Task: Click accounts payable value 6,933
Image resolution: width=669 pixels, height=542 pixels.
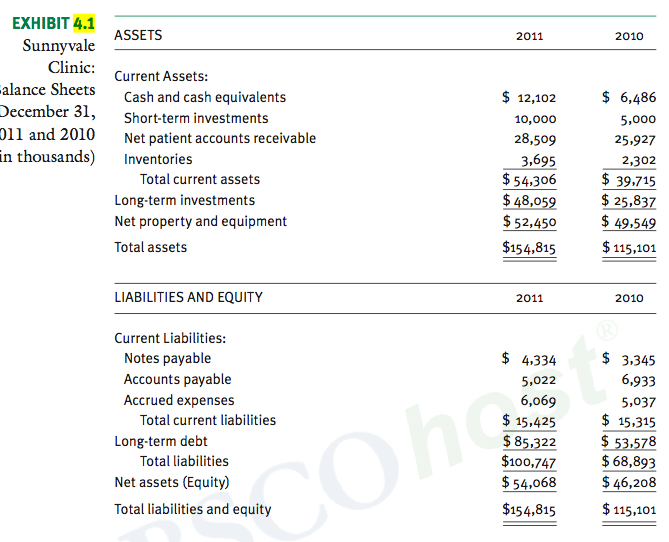Action: click(x=638, y=380)
